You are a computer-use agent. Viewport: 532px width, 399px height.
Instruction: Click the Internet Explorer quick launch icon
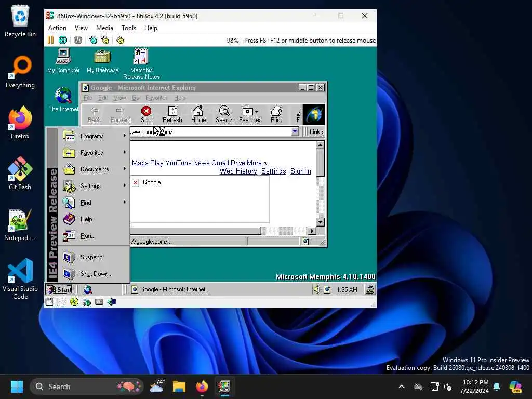[87, 289]
